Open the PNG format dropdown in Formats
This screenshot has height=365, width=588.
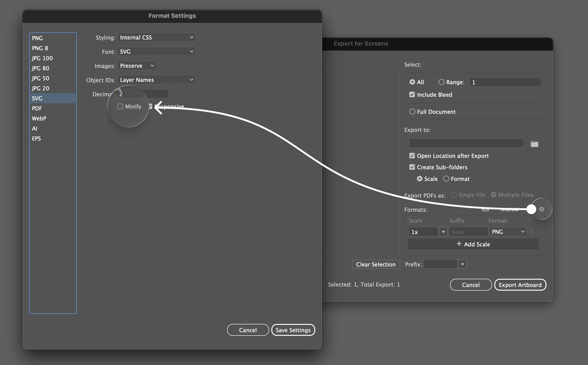pyautogui.click(x=508, y=232)
